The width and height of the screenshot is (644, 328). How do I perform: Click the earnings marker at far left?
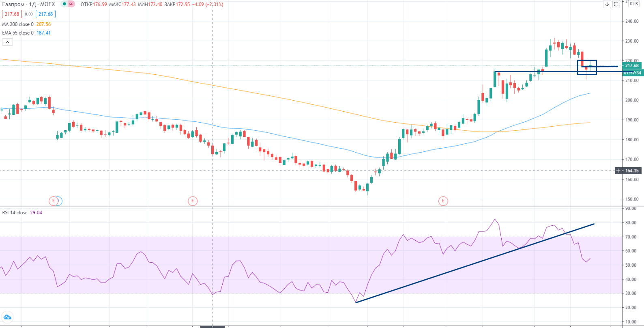pos(53,201)
